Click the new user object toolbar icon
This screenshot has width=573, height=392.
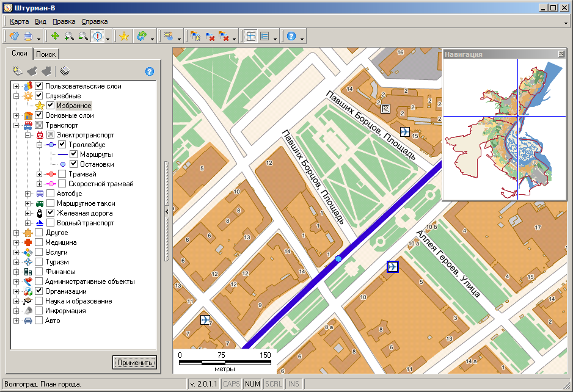coord(168,36)
